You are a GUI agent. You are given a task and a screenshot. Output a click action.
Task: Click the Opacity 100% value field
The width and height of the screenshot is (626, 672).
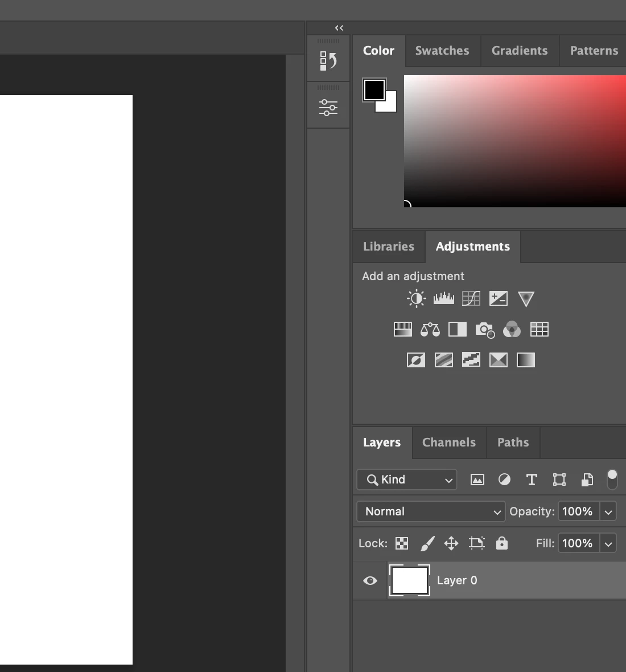[x=578, y=512]
